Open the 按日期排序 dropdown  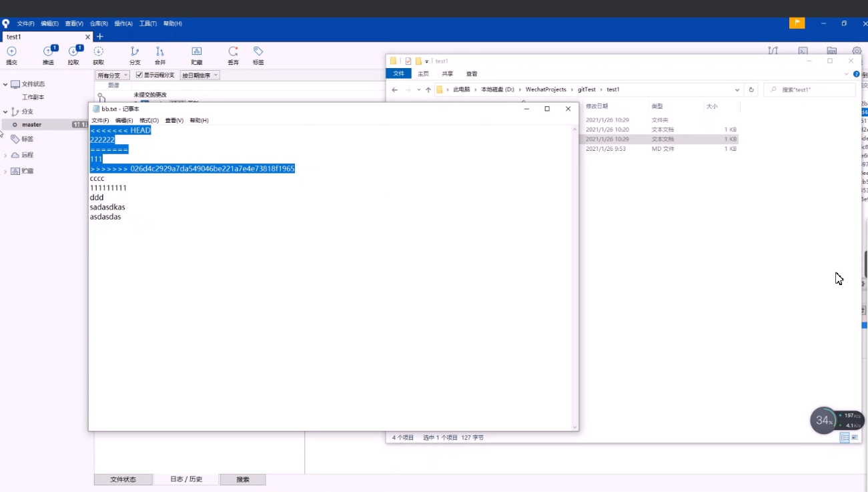tap(200, 75)
